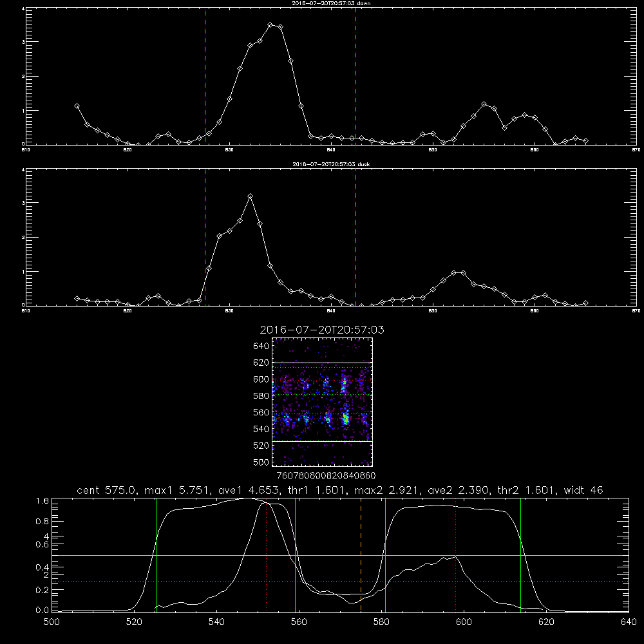Select last data point of the dusk curve

(x=585, y=303)
